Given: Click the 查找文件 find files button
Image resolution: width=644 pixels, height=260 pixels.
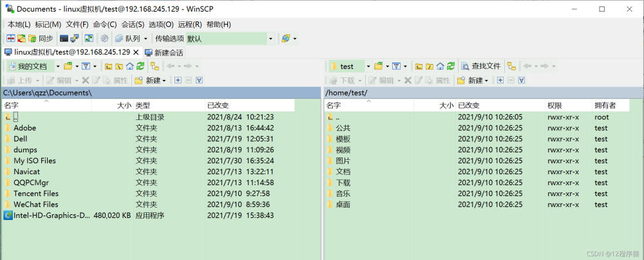Looking at the screenshot, I should click(481, 66).
